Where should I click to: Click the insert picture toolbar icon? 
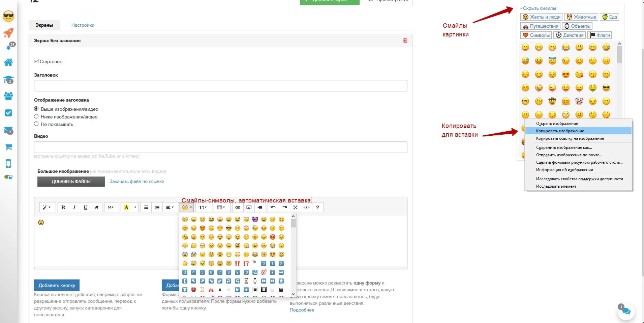pyautogui.click(x=249, y=207)
